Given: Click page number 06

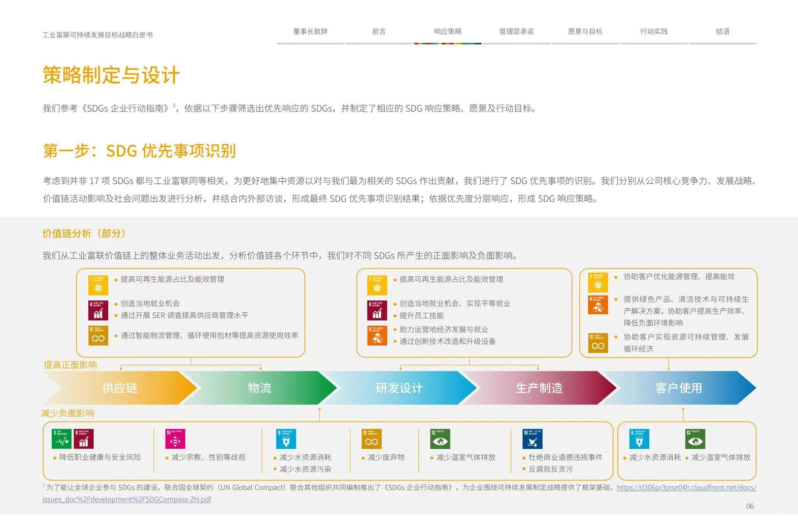Looking at the screenshot, I should pos(750,506).
